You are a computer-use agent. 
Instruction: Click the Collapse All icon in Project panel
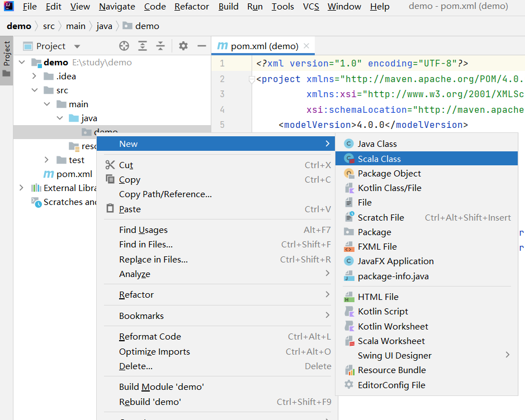point(160,46)
